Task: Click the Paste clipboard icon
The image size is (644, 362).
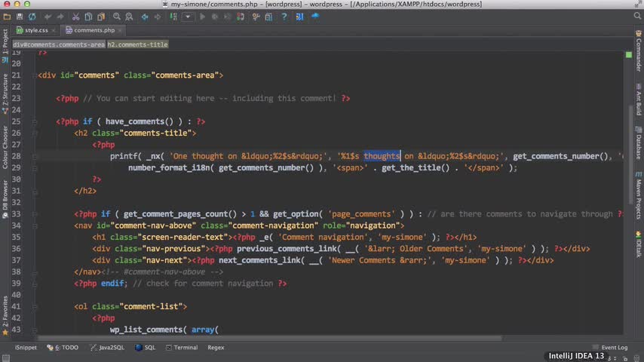Action: coord(101,17)
